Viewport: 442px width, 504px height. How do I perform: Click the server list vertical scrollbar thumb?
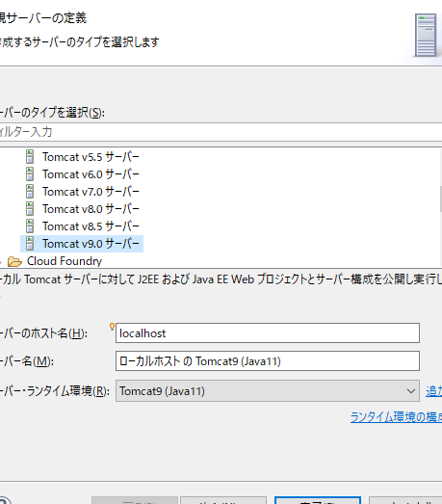tap(441, 199)
